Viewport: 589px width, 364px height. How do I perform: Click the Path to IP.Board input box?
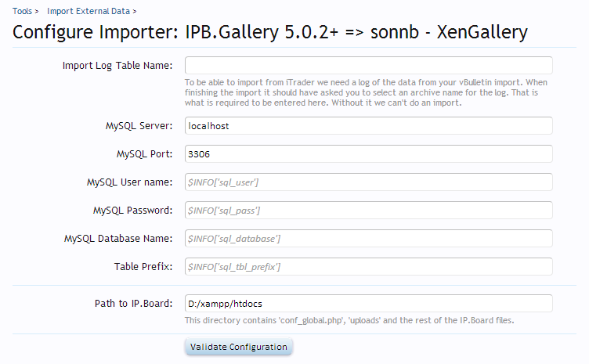coord(368,304)
